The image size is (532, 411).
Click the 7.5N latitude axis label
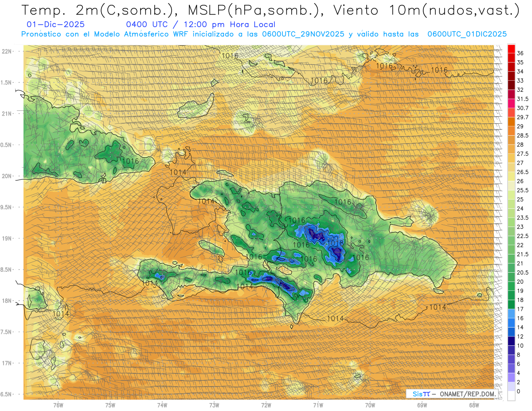tap(7, 332)
